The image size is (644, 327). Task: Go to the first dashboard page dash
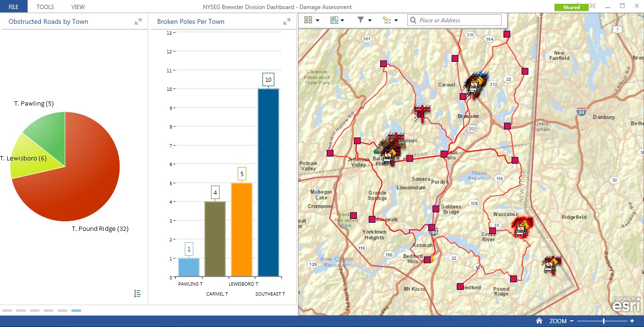coord(7,310)
